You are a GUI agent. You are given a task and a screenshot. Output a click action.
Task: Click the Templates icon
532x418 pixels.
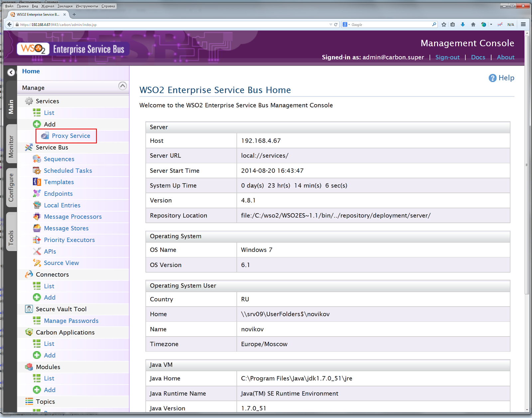coord(37,182)
